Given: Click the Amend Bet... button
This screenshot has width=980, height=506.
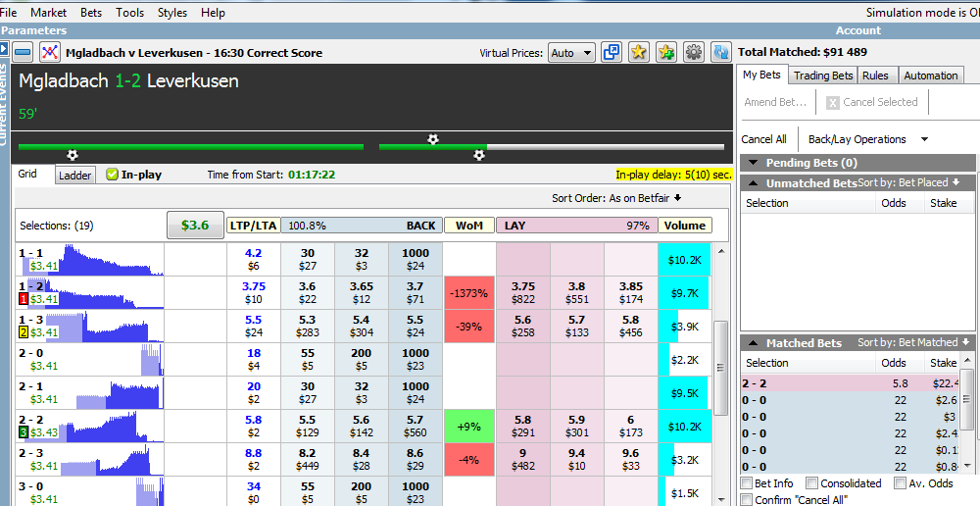Looking at the screenshot, I should 775,102.
